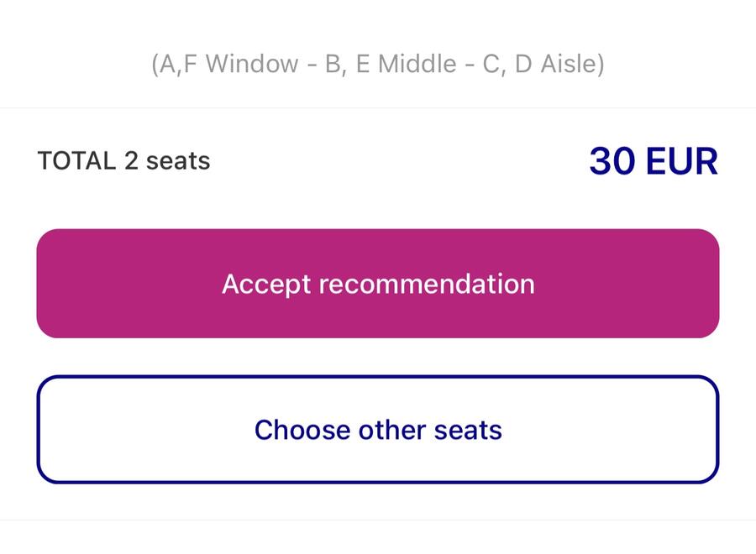Click the word Middle in the legend
This screenshot has height=554, width=756.
417,64
